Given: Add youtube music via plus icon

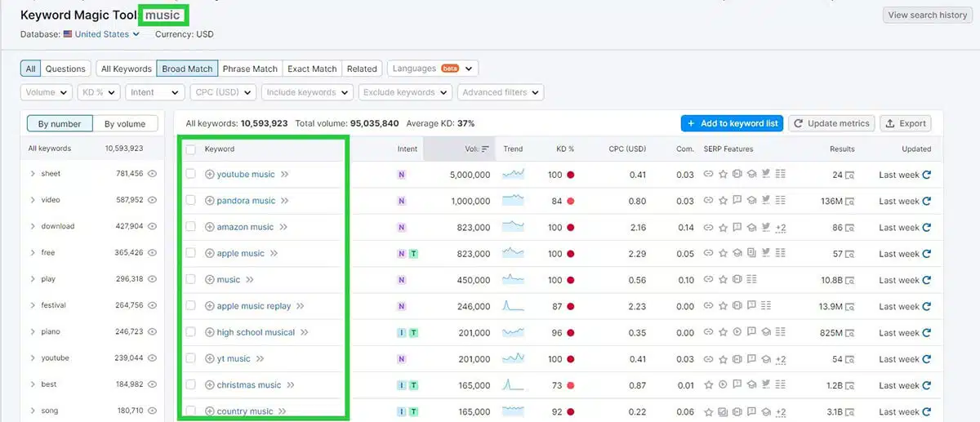Looking at the screenshot, I should [210, 175].
